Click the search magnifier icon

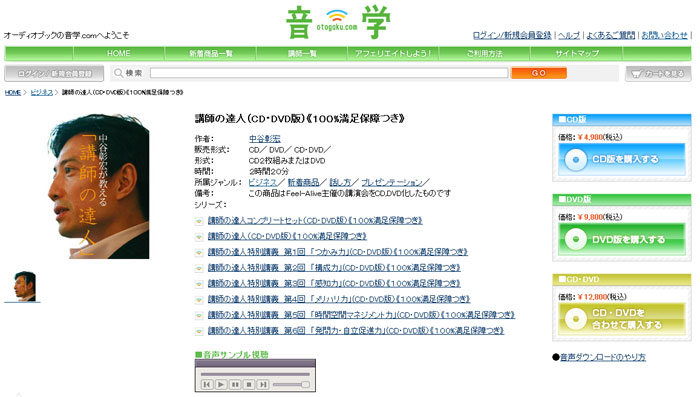118,73
